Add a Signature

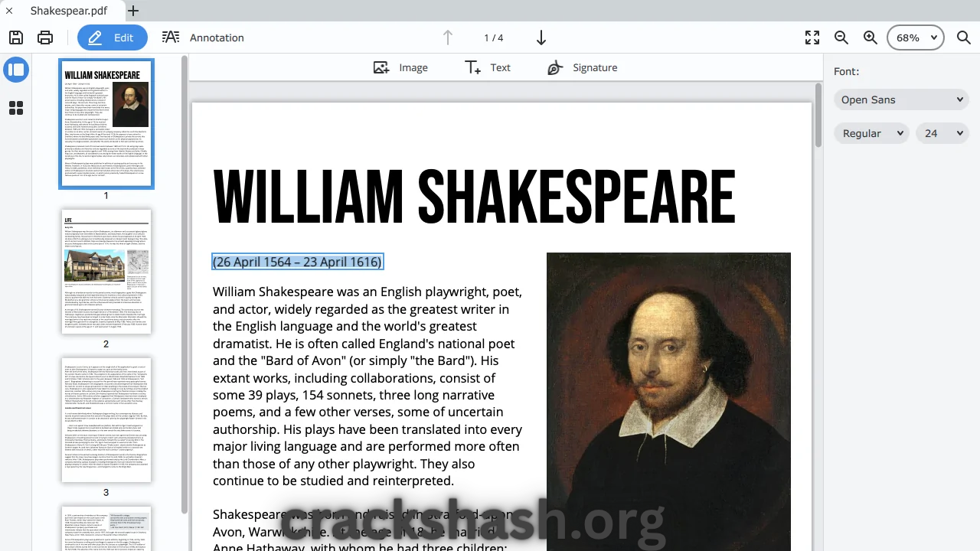tap(583, 67)
